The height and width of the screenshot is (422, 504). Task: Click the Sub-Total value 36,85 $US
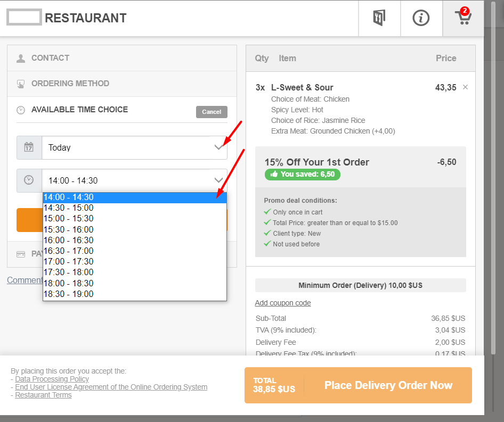pyautogui.click(x=448, y=318)
